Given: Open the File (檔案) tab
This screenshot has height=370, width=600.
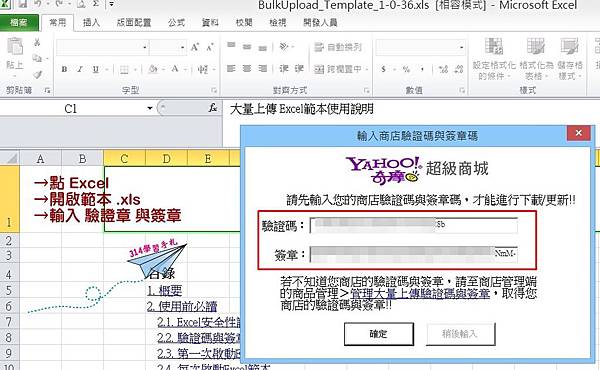Looking at the screenshot, I should point(18,23).
